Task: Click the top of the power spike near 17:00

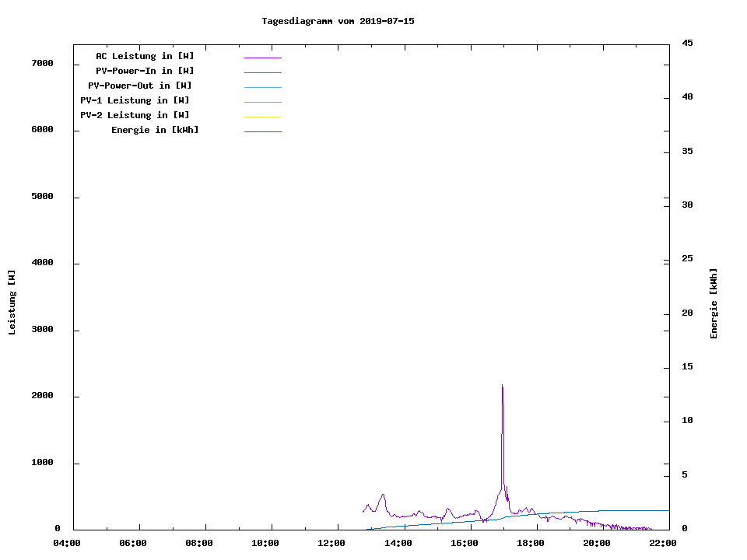Action: 502,386
